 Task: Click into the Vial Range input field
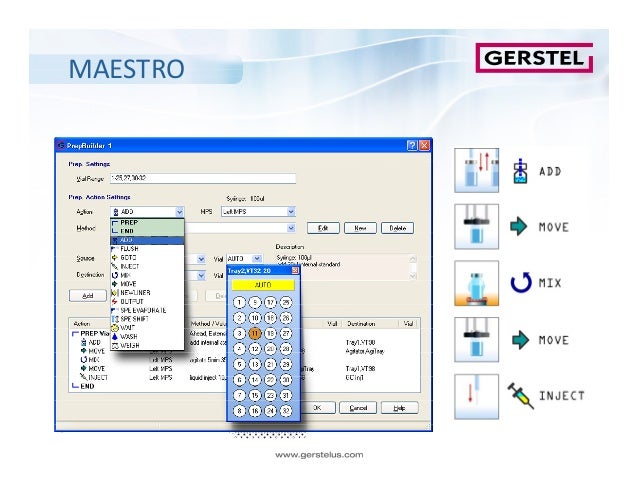click(203, 178)
